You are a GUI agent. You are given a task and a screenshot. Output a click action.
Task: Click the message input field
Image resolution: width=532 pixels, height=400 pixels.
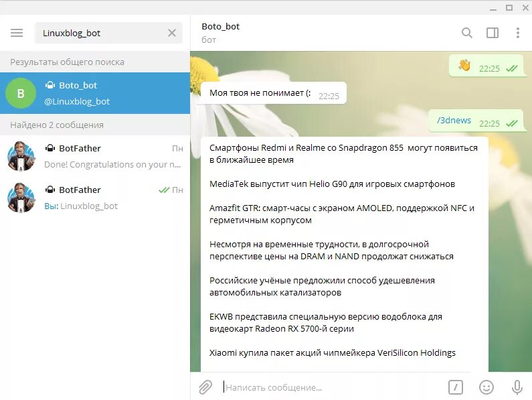333,387
